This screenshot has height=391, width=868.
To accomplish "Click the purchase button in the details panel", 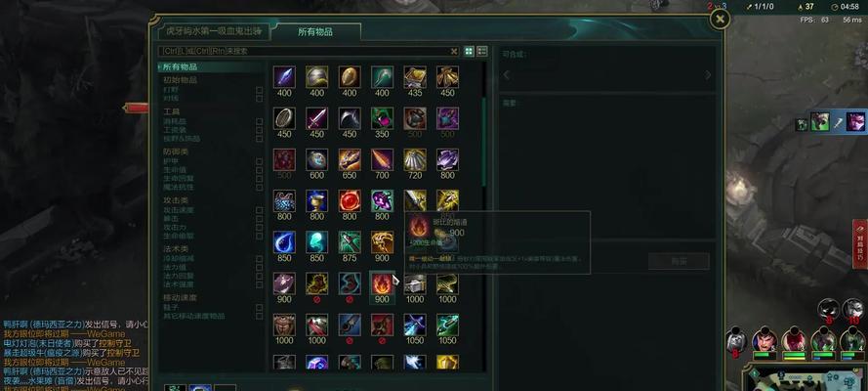I will tap(679, 261).
